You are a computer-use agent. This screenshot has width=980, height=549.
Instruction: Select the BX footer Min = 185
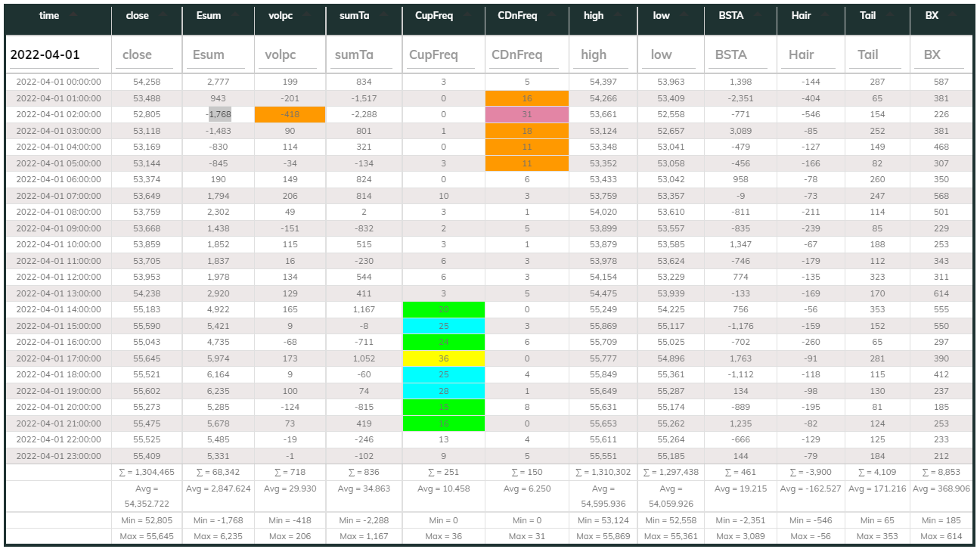click(942, 520)
